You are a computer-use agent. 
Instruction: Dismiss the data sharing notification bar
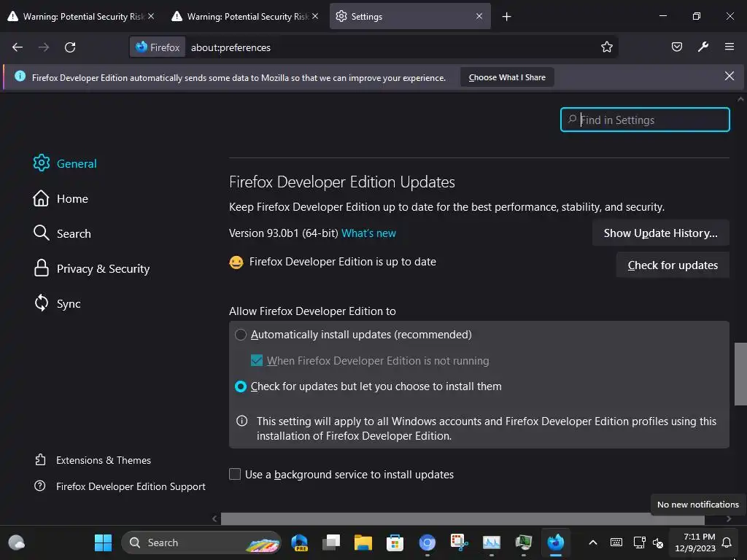click(x=729, y=76)
